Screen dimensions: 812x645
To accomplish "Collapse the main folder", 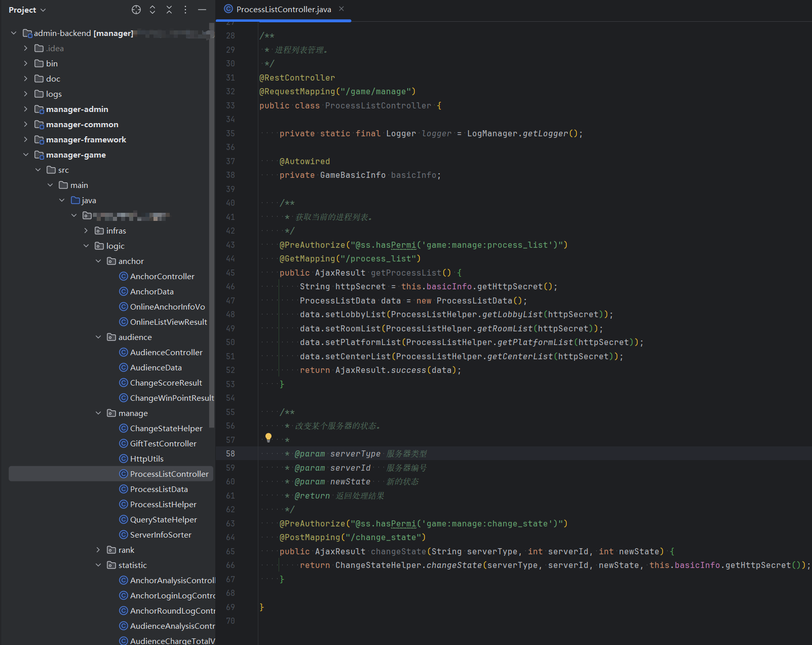I will tap(50, 185).
